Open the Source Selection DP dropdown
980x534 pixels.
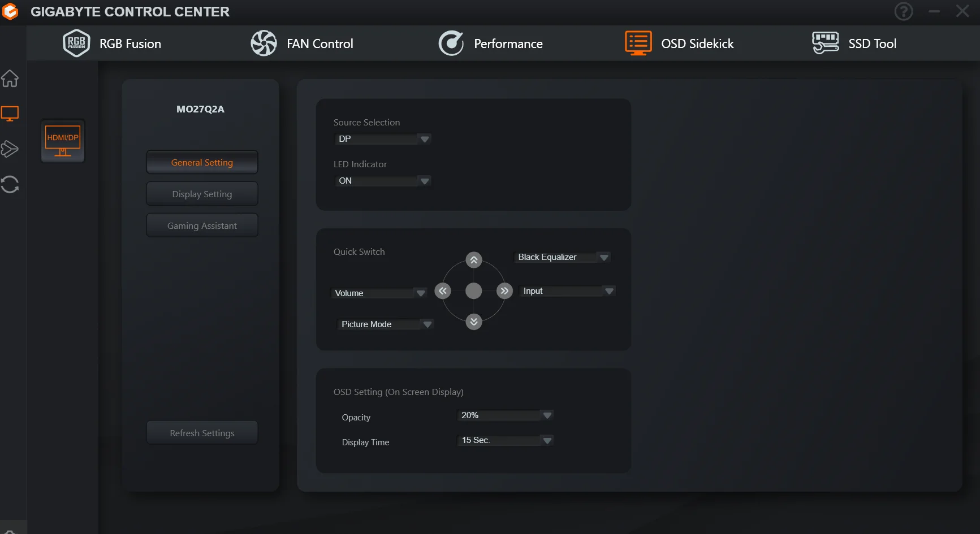[383, 139]
